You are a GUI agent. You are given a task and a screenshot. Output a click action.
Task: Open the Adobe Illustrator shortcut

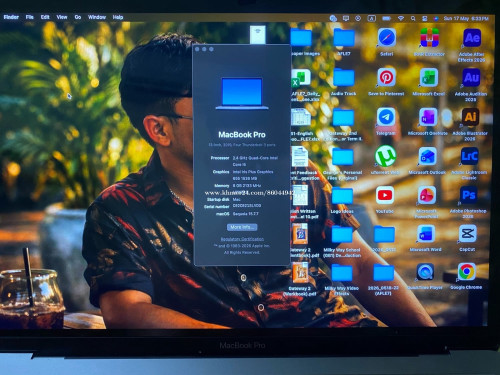[470, 117]
